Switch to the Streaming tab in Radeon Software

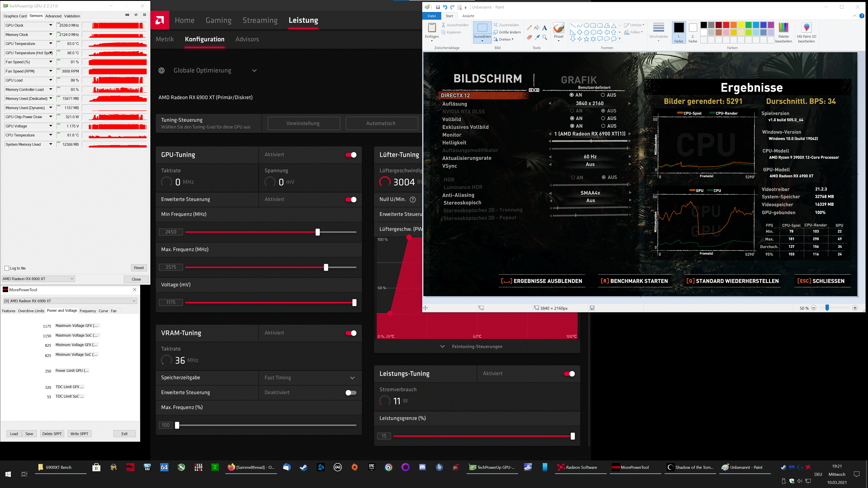tap(260, 20)
